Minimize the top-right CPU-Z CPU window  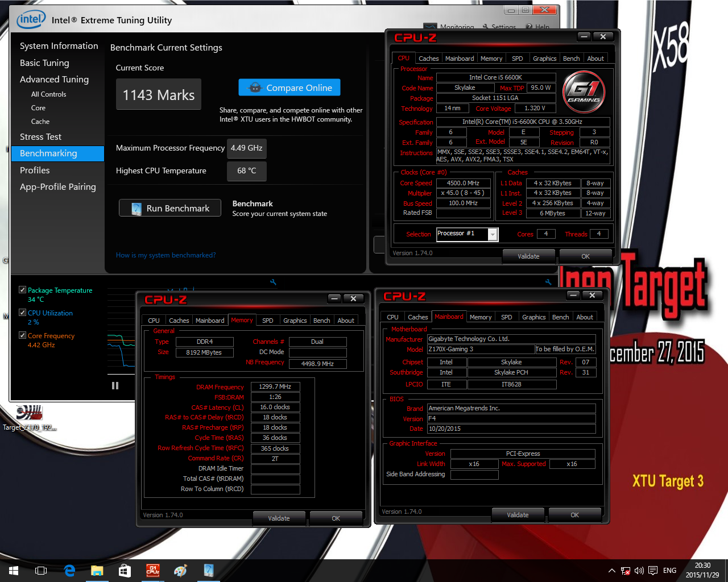pyautogui.click(x=584, y=36)
